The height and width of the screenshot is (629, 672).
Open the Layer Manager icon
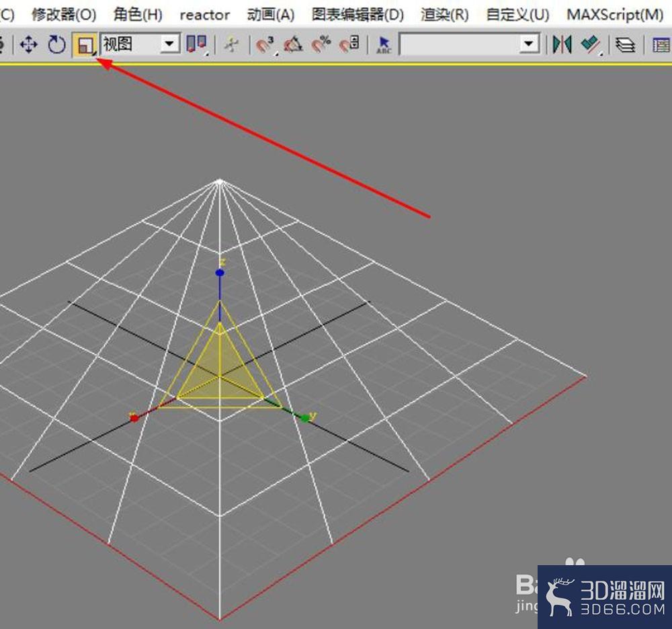coord(625,45)
